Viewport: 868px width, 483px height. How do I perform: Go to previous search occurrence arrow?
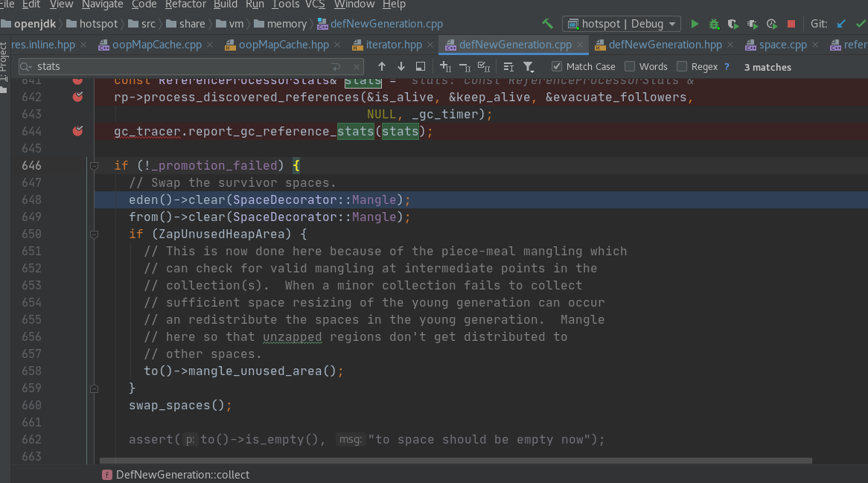coord(381,66)
